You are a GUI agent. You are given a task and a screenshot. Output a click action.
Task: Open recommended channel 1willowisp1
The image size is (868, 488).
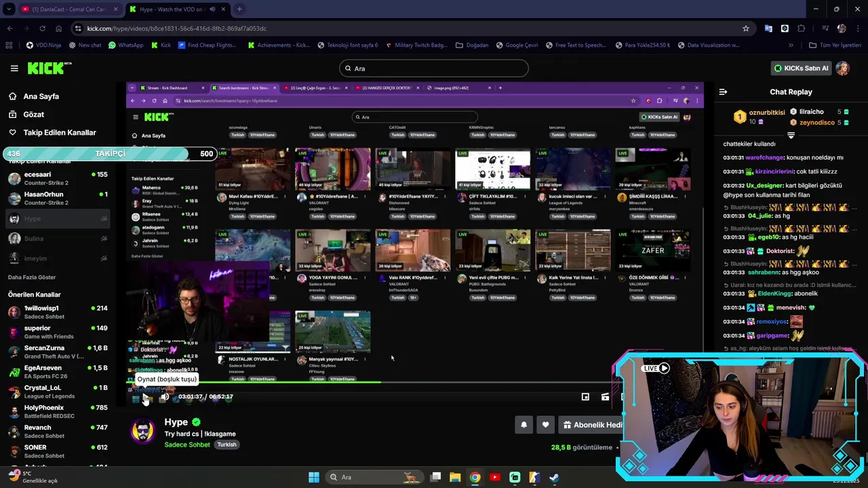[58, 312]
